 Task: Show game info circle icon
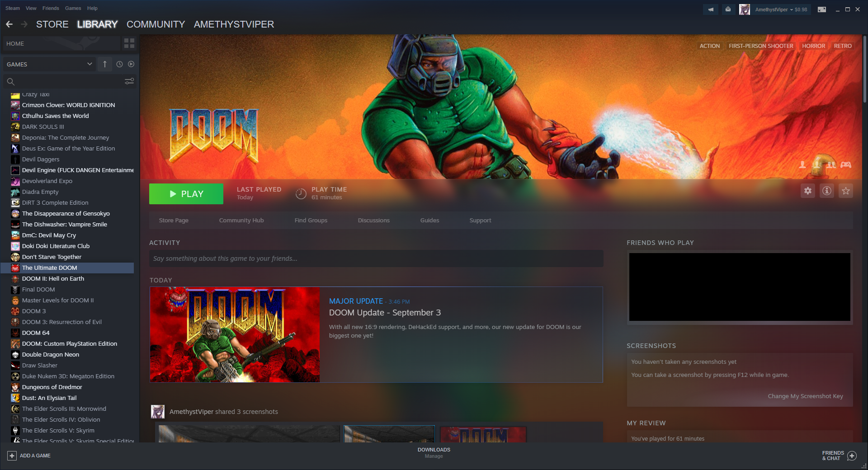pyautogui.click(x=827, y=191)
